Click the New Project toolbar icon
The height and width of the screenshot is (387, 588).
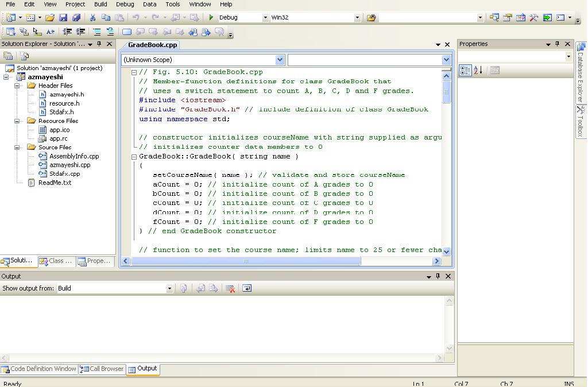tap(11, 17)
